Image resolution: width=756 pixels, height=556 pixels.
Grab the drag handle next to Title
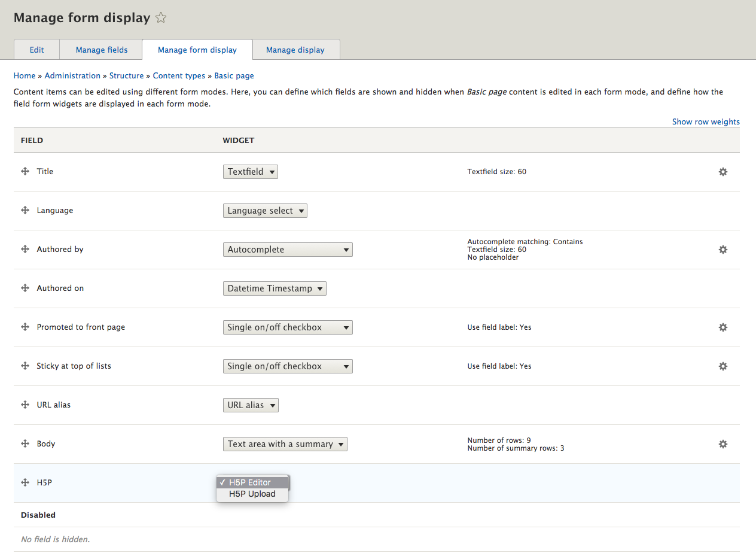(x=25, y=171)
